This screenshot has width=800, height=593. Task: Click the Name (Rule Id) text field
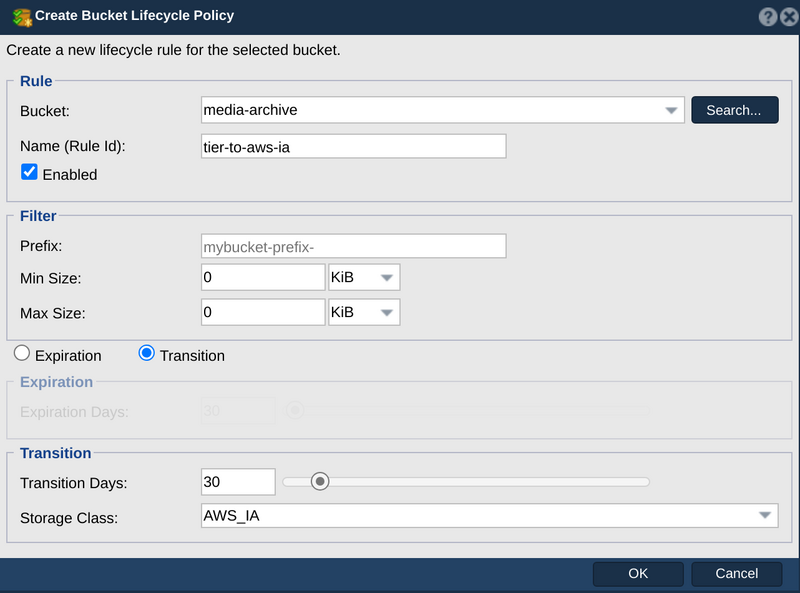[354, 146]
